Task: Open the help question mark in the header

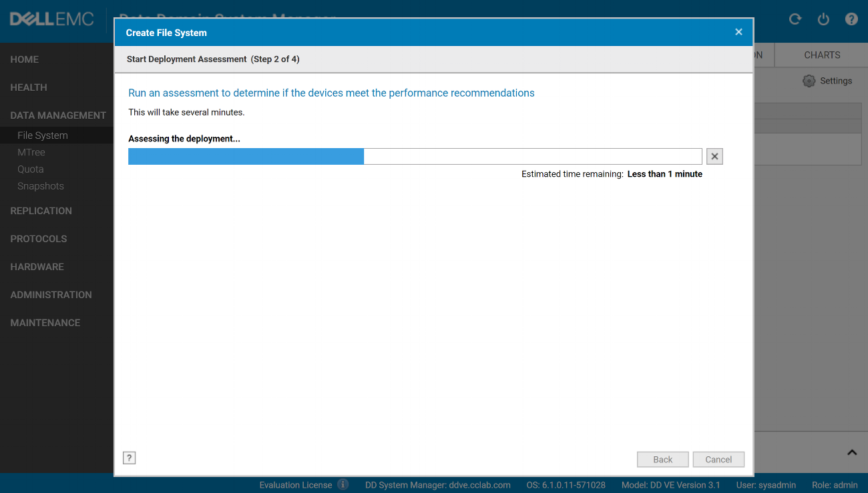Action: (x=851, y=19)
